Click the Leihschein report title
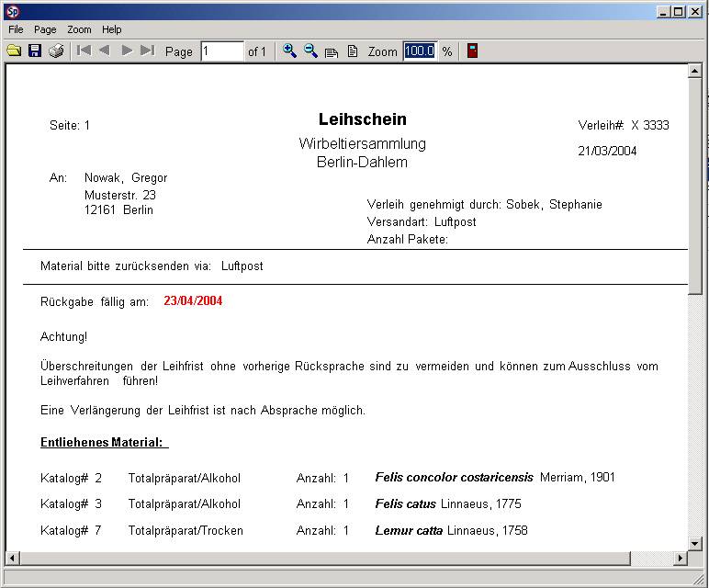The height and width of the screenshot is (588, 709). click(363, 119)
